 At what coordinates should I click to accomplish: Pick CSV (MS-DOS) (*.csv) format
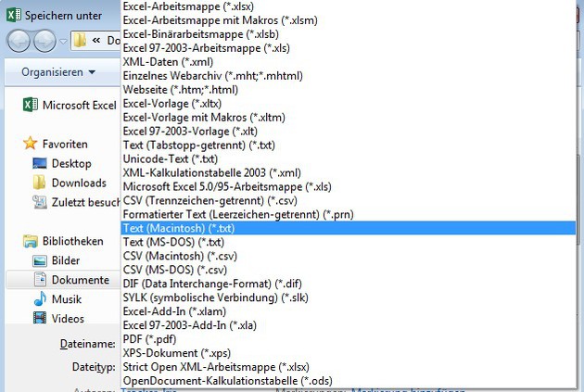coord(349,270)
